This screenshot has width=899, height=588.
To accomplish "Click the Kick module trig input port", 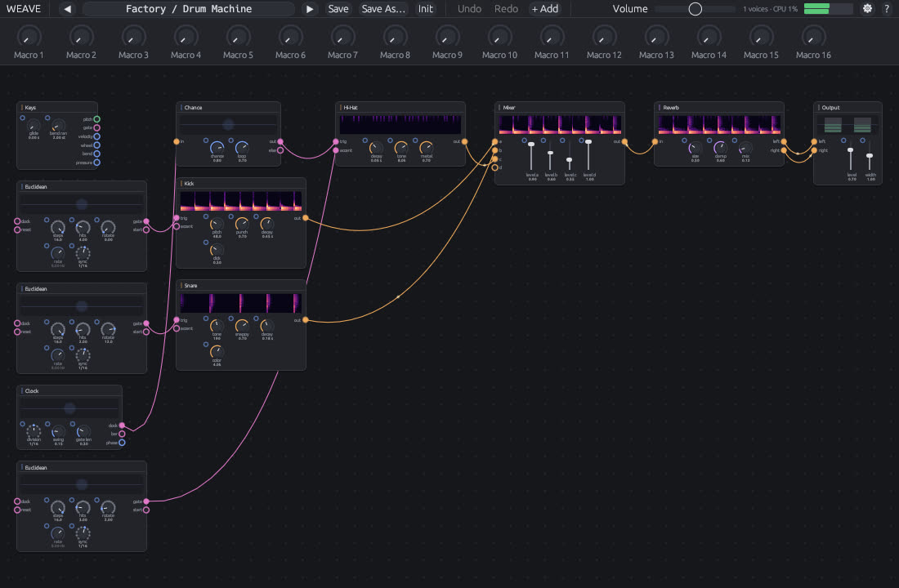I will [177, 218].
